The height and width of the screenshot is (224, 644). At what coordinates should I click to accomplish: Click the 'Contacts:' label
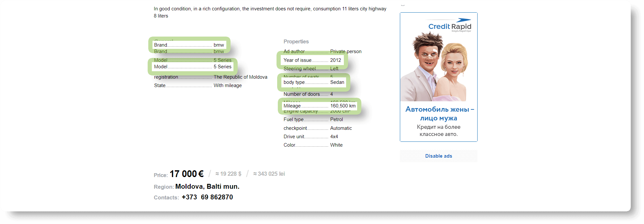(166, 197)
